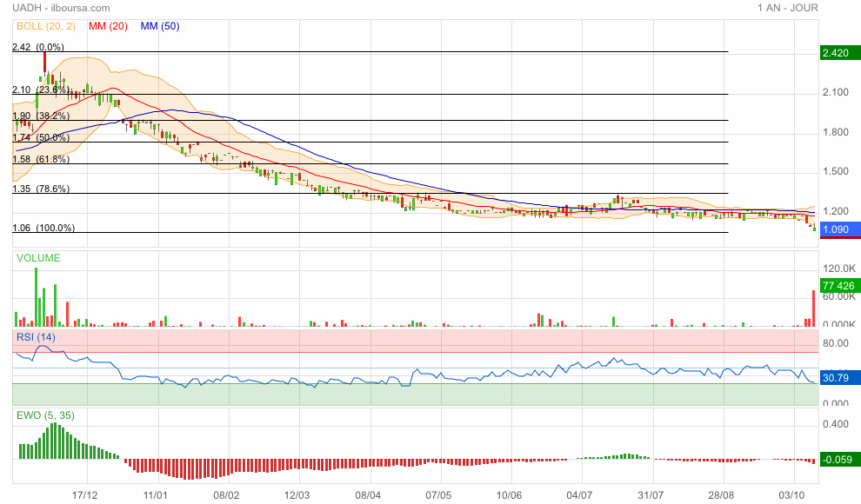Viewport: 861px width, 504px height.
Task: Click the tall red candlestick at the 2.42 peak
Action: (x=45, y=63)
